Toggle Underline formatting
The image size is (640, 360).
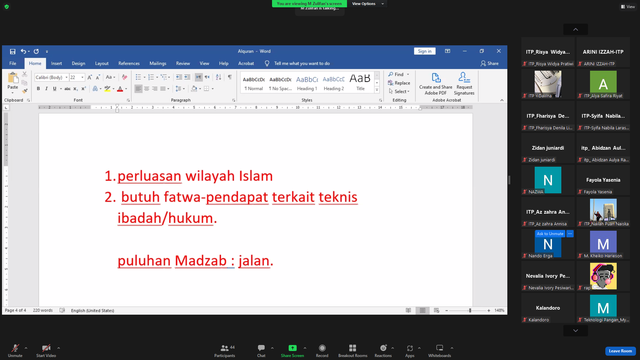pos(54,89)
